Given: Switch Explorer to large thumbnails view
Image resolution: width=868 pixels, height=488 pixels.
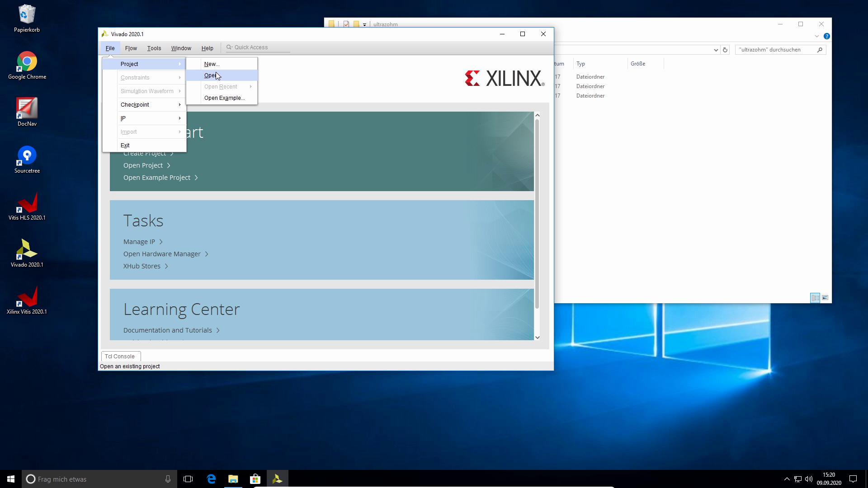Looking at the screenshot, I should pos(825,298).
